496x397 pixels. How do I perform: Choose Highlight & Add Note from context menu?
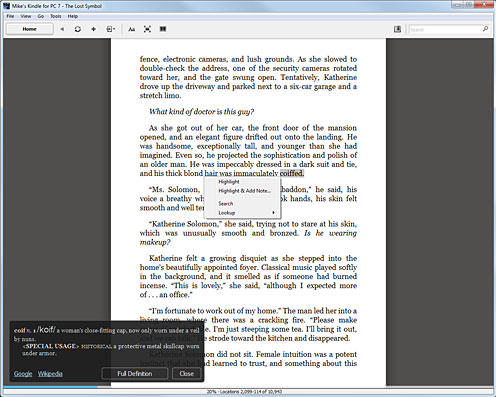point(244,191)
